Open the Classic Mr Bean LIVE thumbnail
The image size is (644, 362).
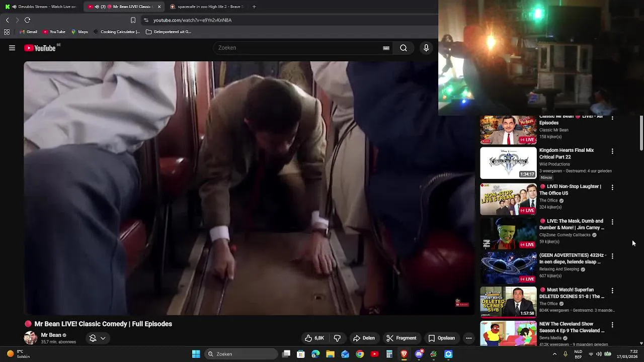pos(508,130)
